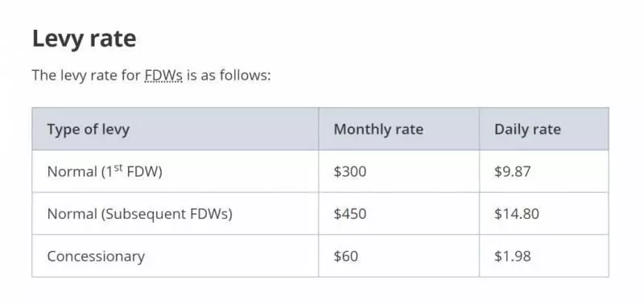
Task: Click the $450 monthly rate cell
Action: [350, 214]
